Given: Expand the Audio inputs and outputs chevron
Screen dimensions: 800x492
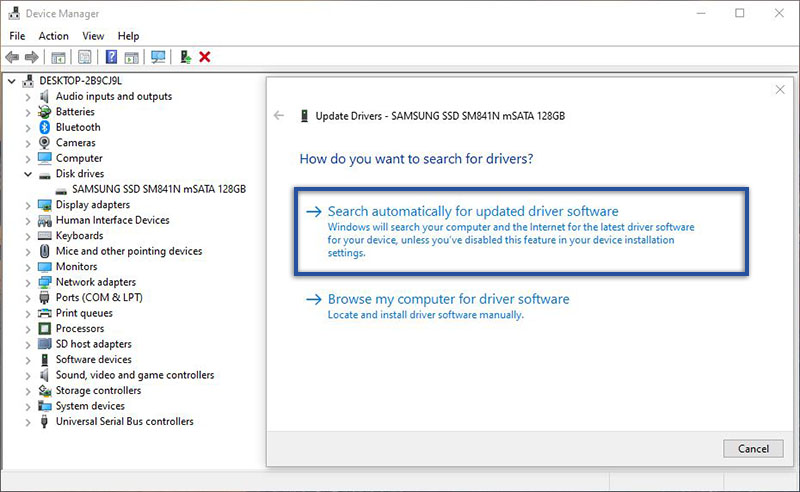Looking at the screenshot, I should [x=28, y=97].
